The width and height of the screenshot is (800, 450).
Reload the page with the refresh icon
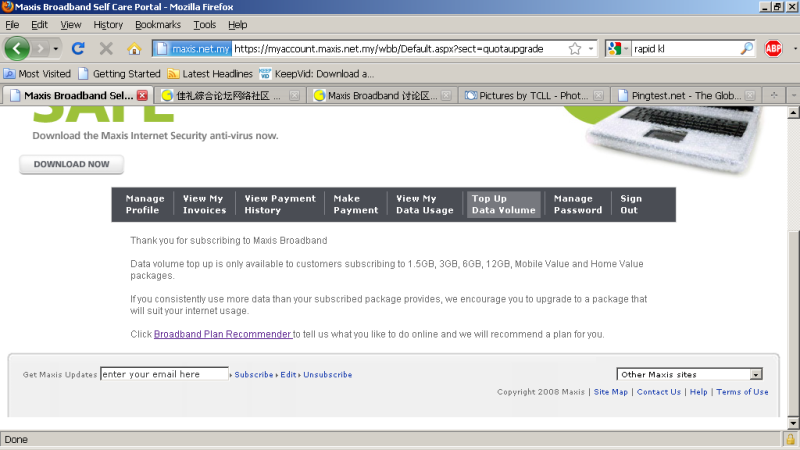tap(78, 48)
